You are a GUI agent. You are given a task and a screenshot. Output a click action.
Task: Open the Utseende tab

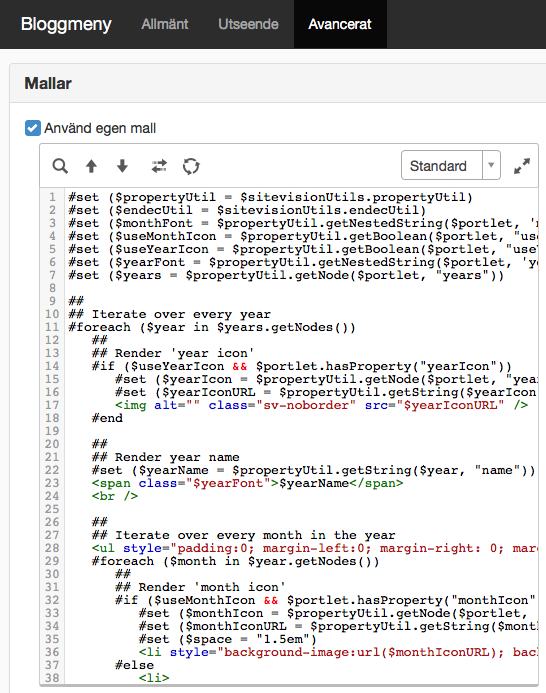(x=248, y=24)
